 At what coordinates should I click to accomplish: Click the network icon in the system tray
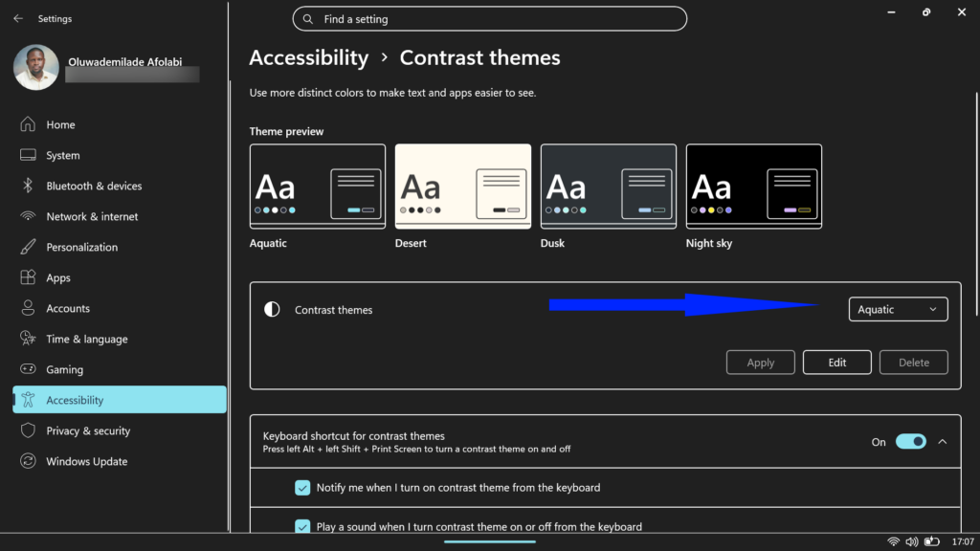[x=894, y=540]
